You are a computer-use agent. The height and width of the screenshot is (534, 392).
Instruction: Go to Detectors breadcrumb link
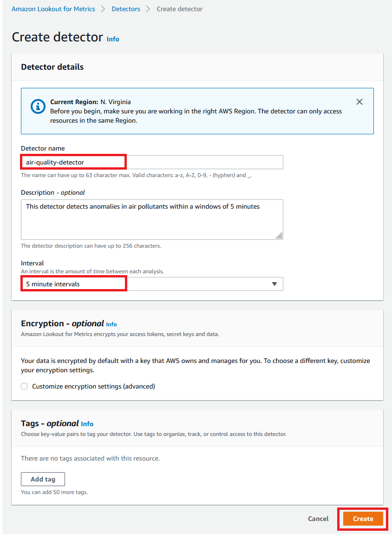coord(126,9)
